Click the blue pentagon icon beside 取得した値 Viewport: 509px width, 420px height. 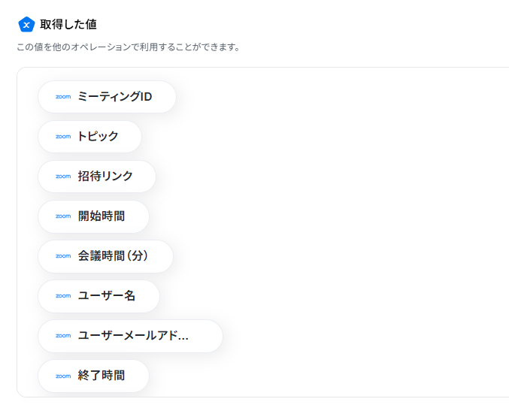point(26,25)
